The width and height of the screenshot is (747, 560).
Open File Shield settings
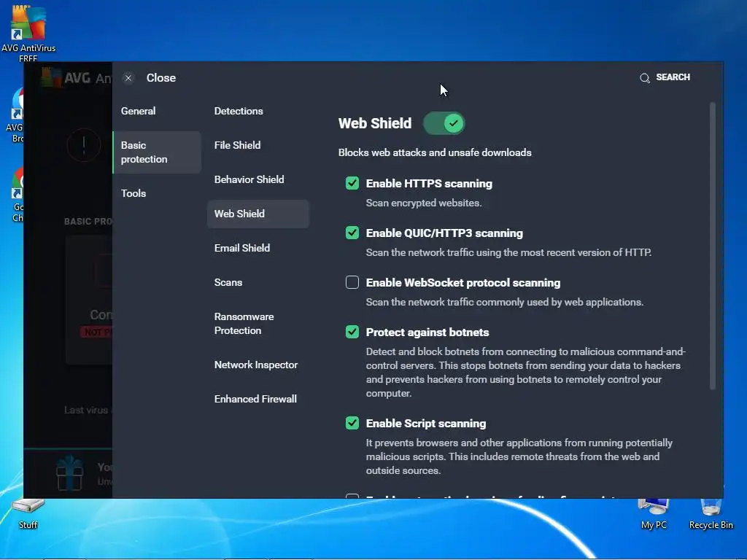coord(237,145)
